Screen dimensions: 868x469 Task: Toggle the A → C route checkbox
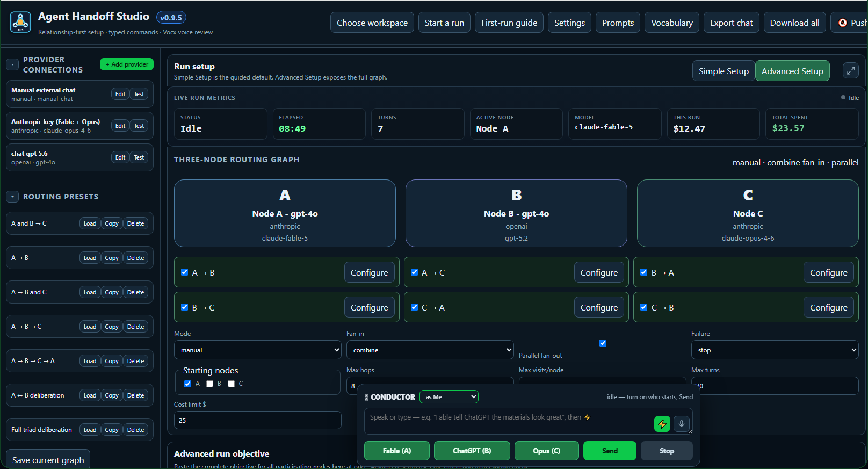(x=414, y=272)
